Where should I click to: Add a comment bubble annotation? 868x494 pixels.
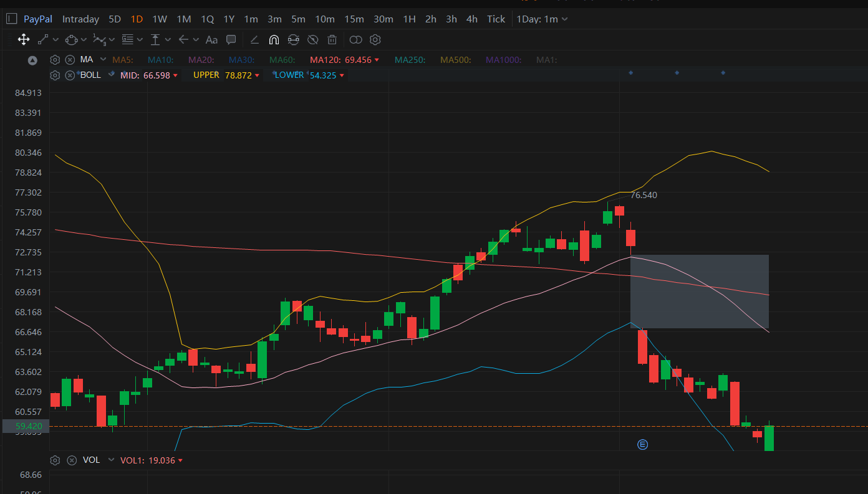[x=231, y=40]
